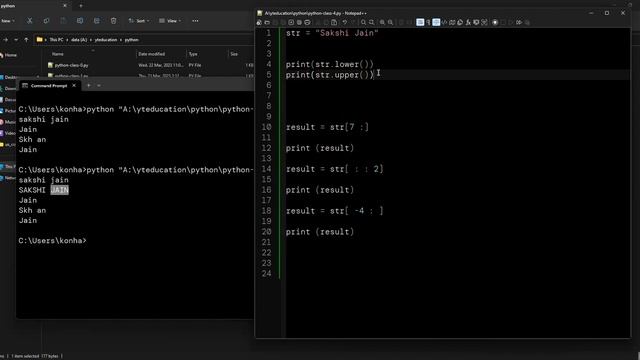Click 'data (A:)' breadcrumb in address bar

79,40
